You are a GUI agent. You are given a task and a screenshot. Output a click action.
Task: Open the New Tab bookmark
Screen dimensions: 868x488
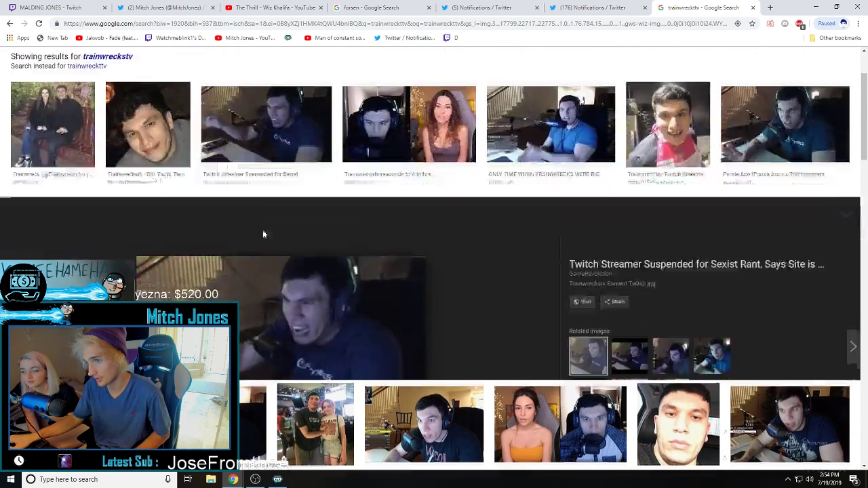52,38
